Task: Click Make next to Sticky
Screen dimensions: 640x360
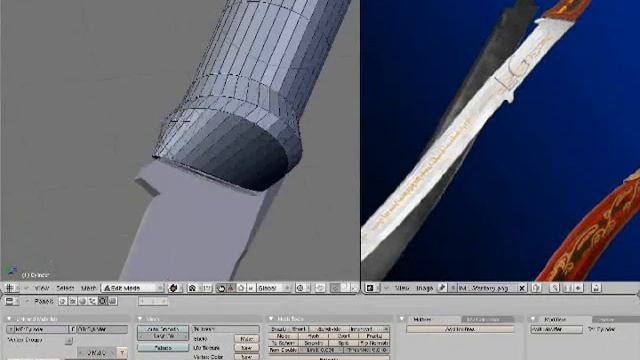Action: click(247, 339)
